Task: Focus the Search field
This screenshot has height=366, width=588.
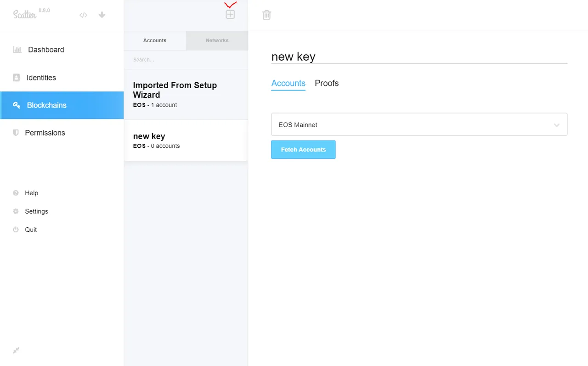Action: click(186, 60)
